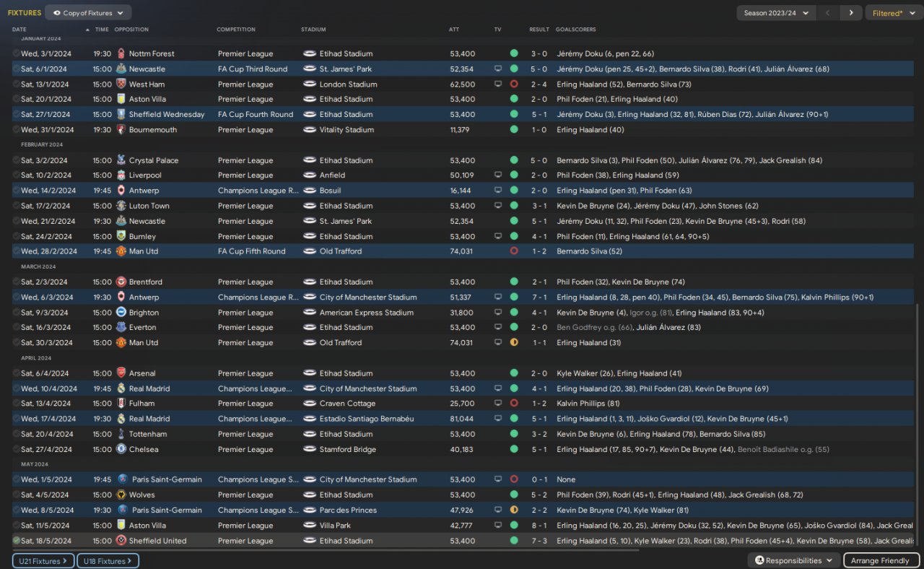Tick the check circle for Sat, 27/4/2024 fixture

[17, 449]
